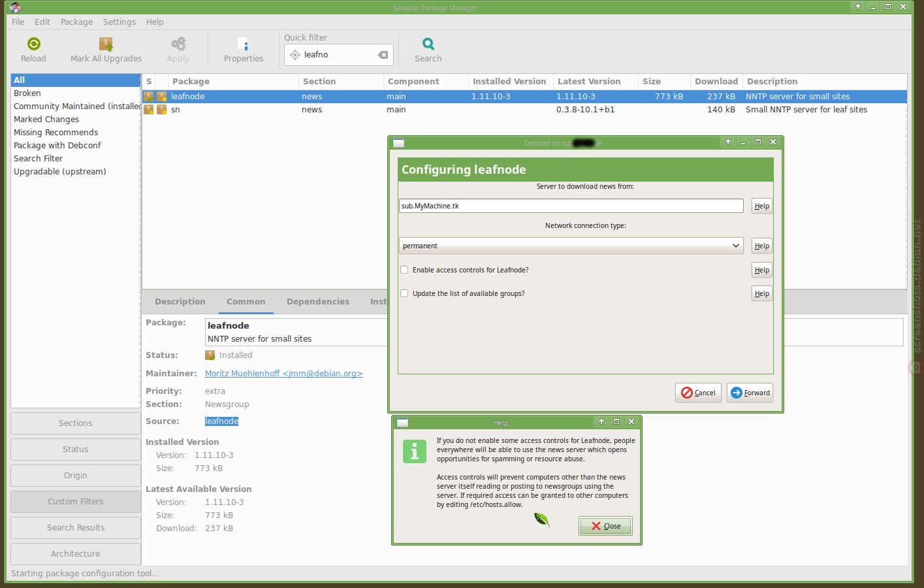This screenshot has height=588, width=924.
Task: Open the File menu
Action: pos(18,22)
